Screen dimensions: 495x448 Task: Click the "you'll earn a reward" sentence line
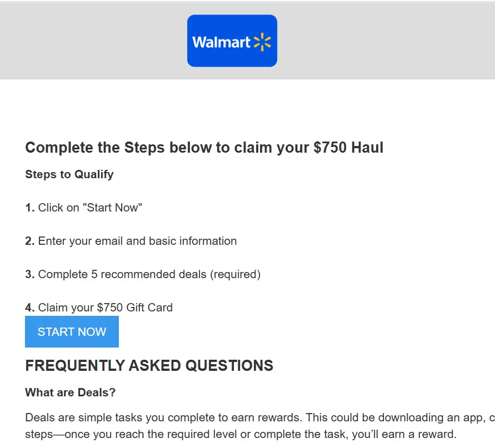tap(240, 434)
